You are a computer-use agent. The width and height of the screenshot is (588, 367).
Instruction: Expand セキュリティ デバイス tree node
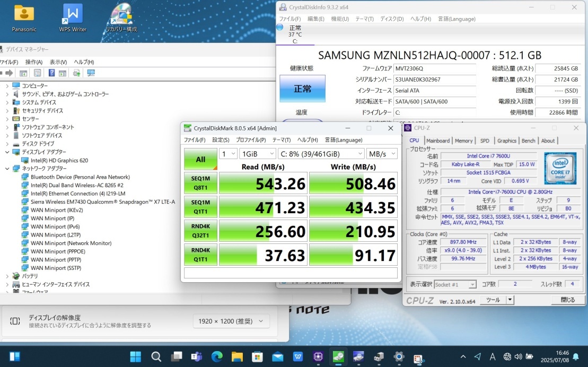pos(7,111)
